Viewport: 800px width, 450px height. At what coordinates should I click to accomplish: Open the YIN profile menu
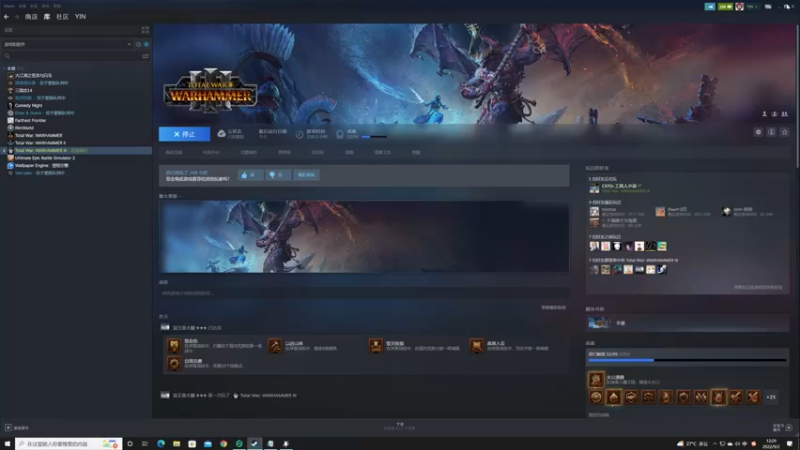[x=80, y=17]
